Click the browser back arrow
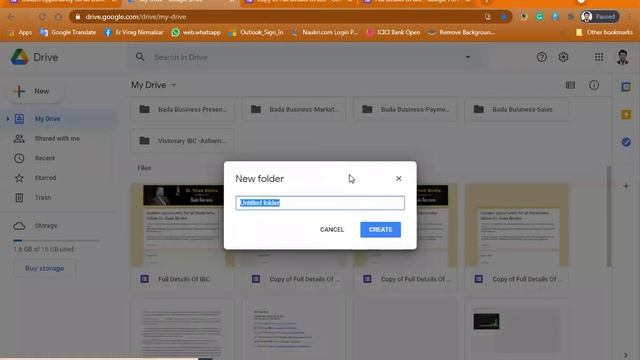 tap(11, 17)
